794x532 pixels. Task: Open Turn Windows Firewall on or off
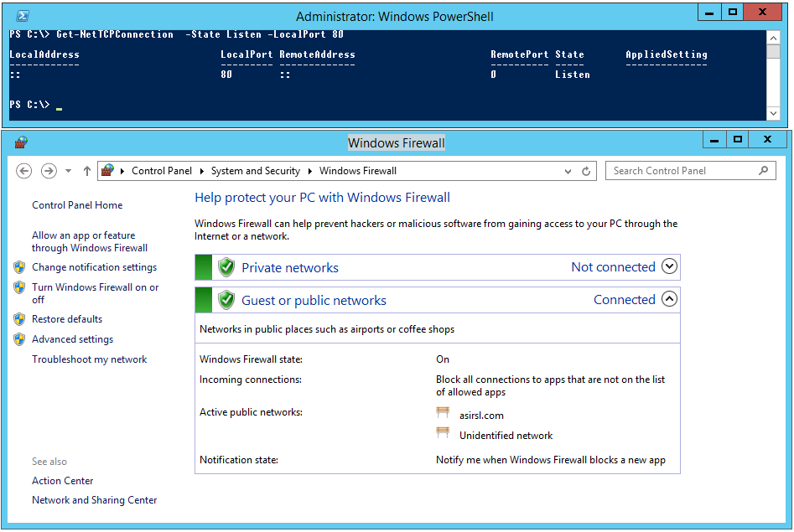(x=96, y=293)
